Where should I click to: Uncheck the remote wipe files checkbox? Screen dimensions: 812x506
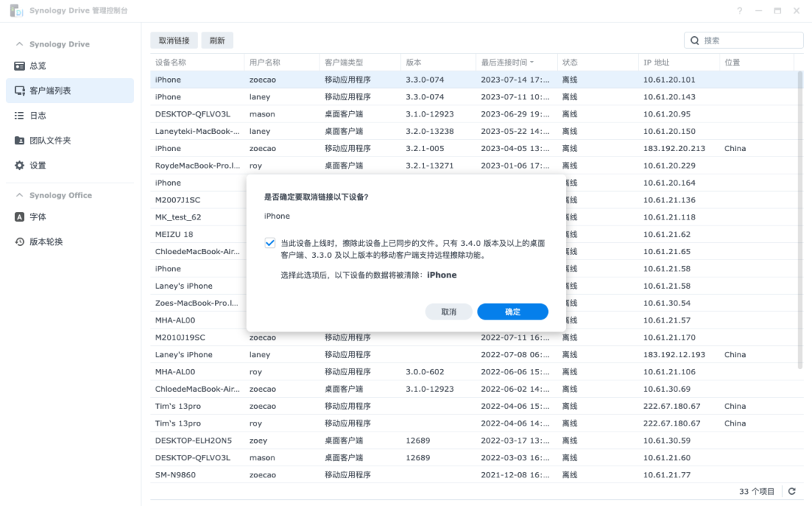click(270, 243)
